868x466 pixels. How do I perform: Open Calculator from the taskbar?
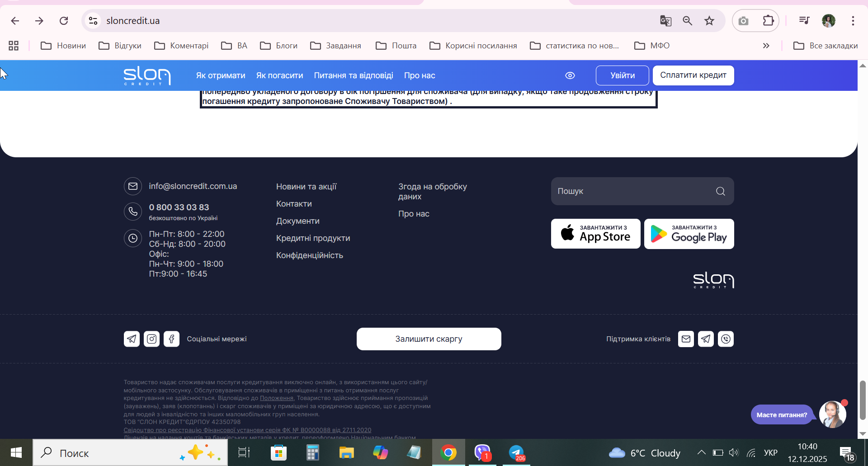click(312, 452)
